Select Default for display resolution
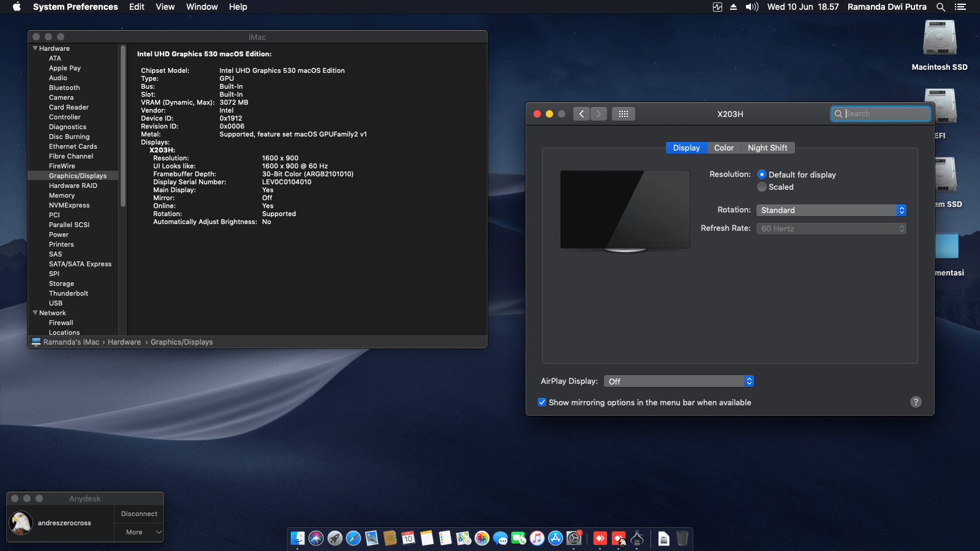 point(762,174)
